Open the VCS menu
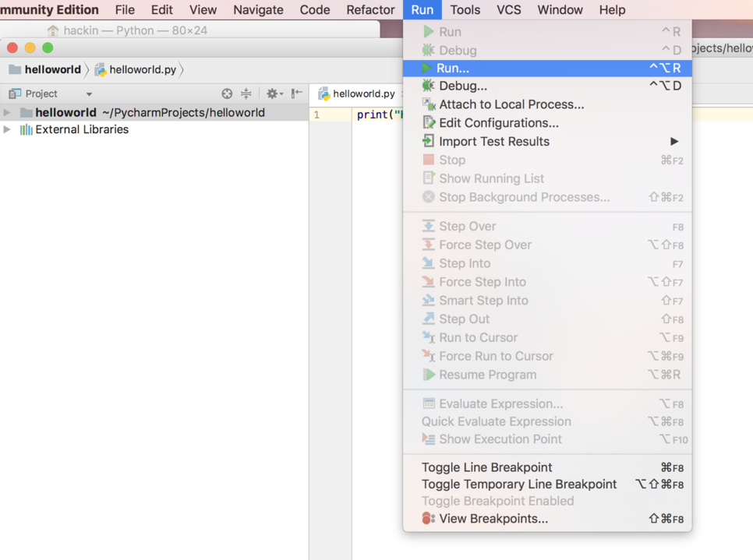Viewport: 753px width, 560px height. [508, 9]
